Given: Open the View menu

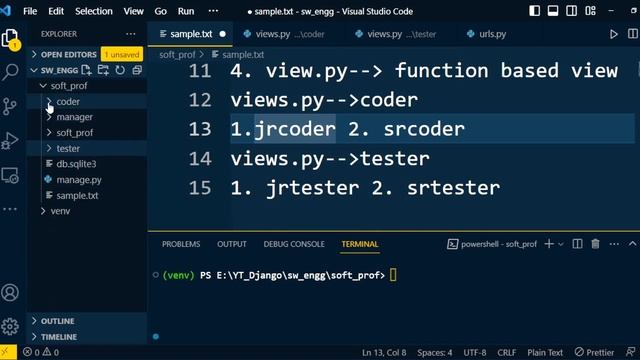Looking at the screenshot, I should (133, 11).
